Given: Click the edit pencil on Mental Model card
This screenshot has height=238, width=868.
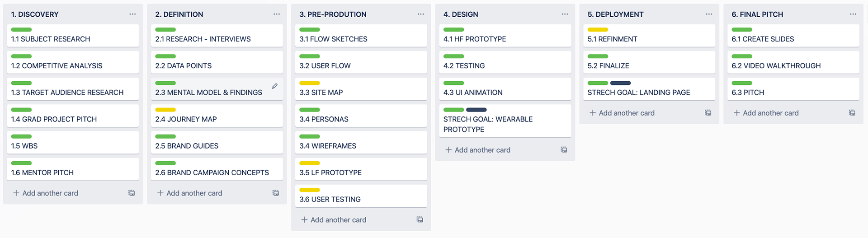Looking at the screenshot, I should click(275, 86).
